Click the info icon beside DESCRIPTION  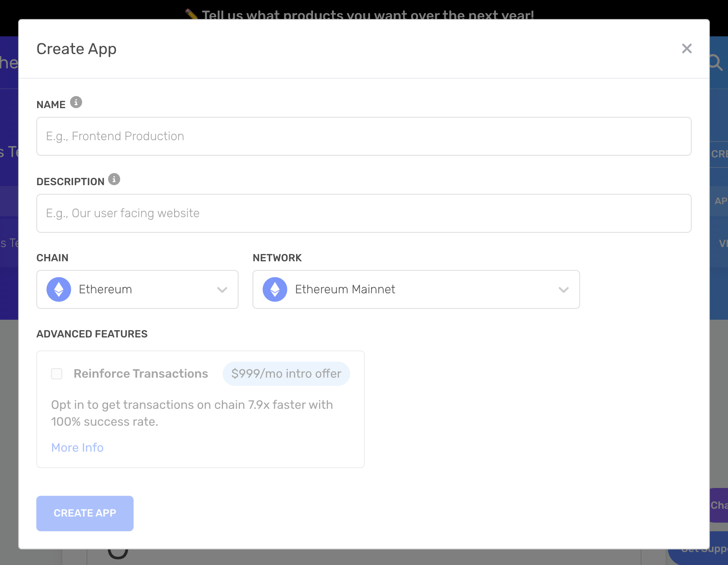pos(114,179)
